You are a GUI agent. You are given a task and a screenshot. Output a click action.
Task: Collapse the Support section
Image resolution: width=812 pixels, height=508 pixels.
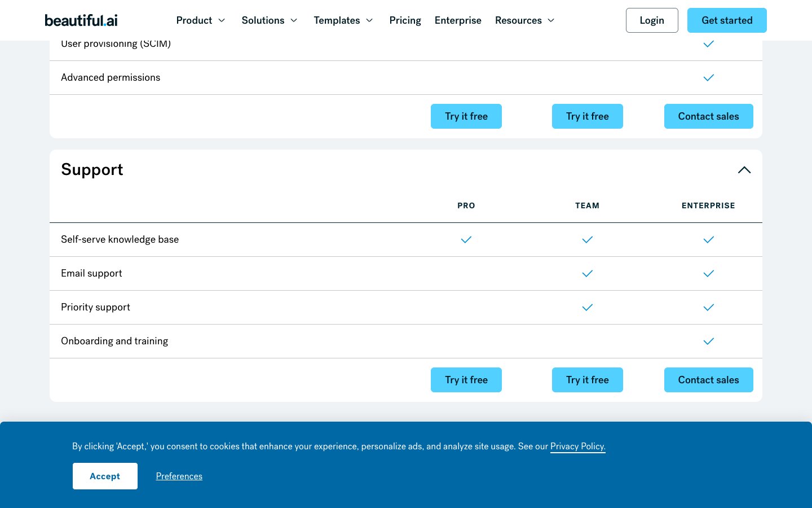click(744, 169)
